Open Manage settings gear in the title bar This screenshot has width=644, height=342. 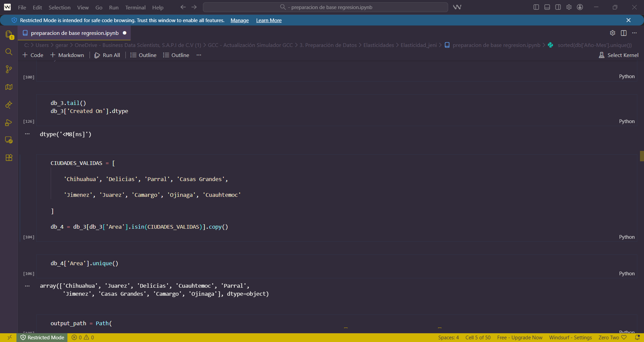[x=569, y=7]
